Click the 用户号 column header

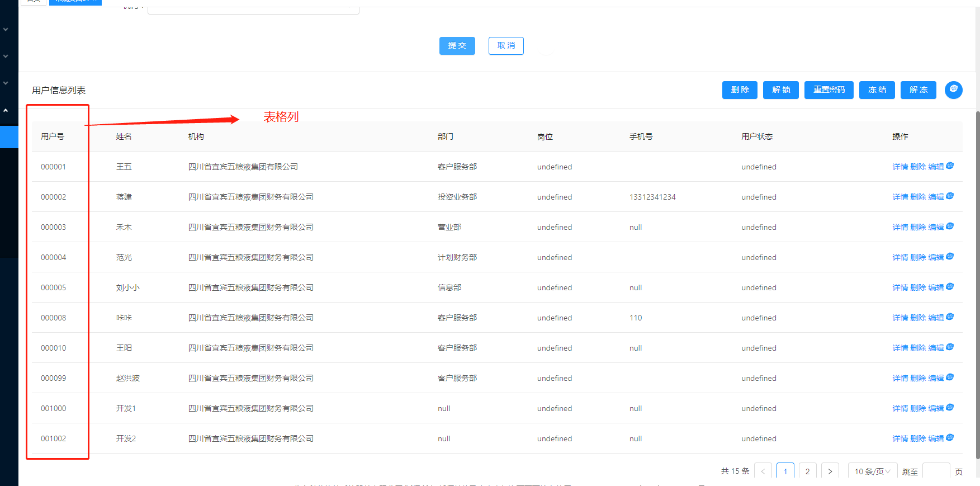53,136
